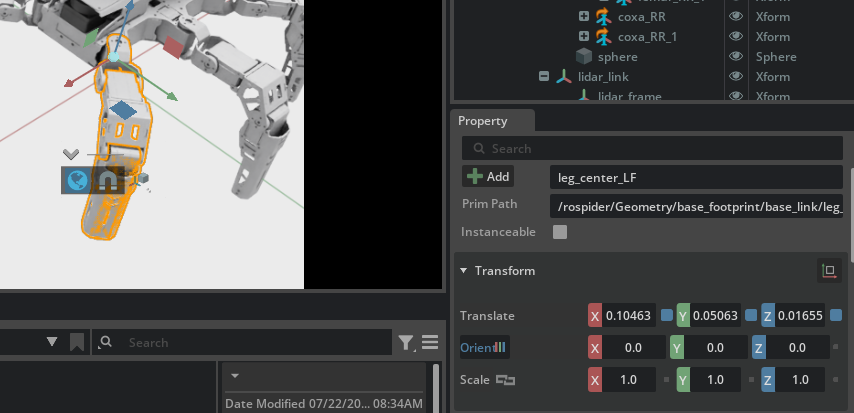Click the Sphere type cell

coord(776,57)
